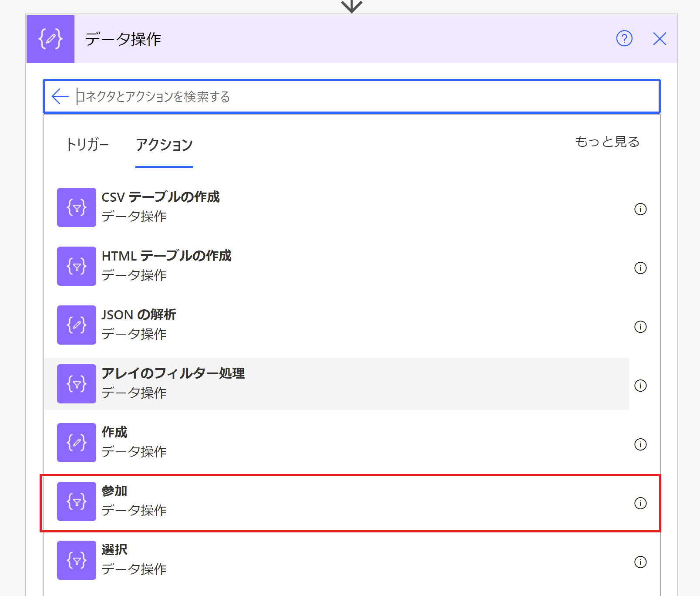Click the CSV テーブルの作成 action icon
700x596 pixels.
77,207
